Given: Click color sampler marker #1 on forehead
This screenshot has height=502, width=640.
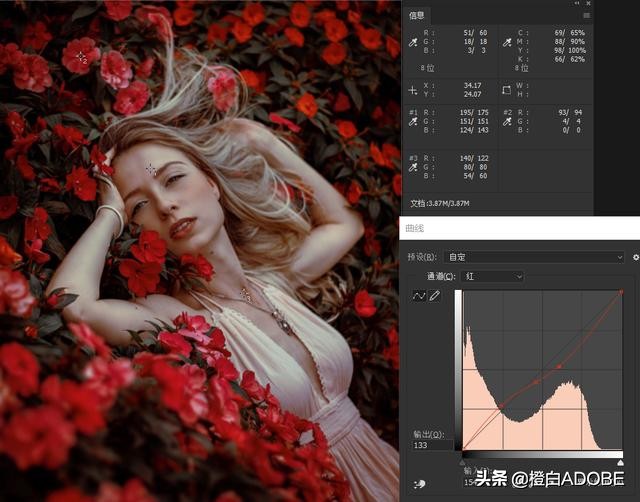Looking at the screenshot, I should [x=151, y=169].
